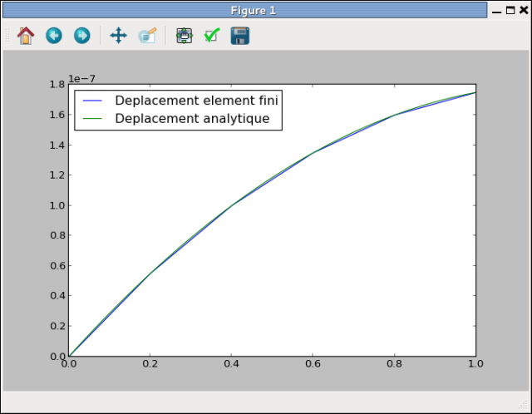
Task: Select the Zoom to rectangle tool
Action: point(147,36)
